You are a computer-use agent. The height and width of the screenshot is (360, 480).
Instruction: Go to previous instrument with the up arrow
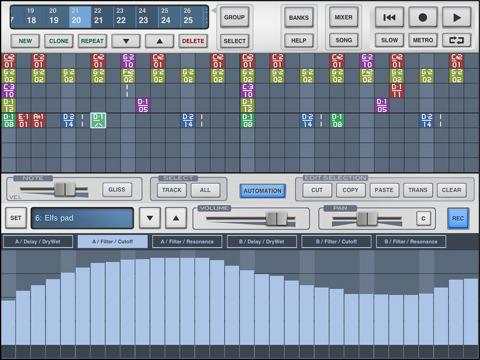(176, 218)
